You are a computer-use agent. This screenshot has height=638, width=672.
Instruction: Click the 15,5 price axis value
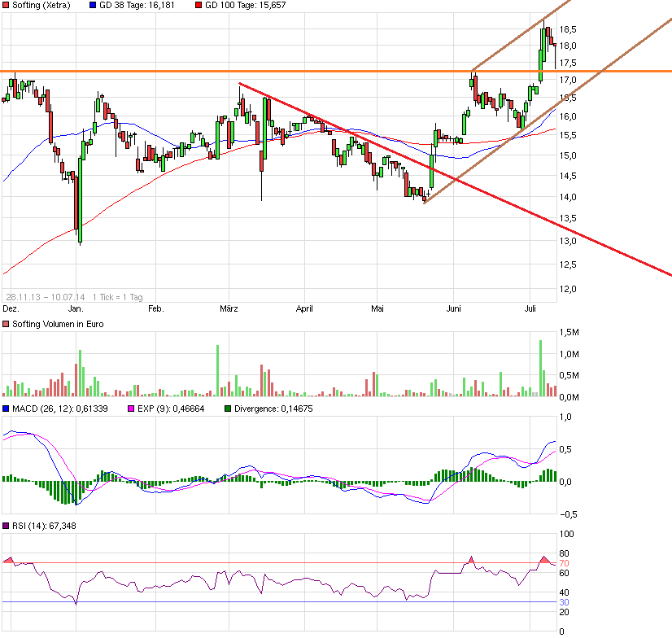pyautogui.click(x=568, y=135)
